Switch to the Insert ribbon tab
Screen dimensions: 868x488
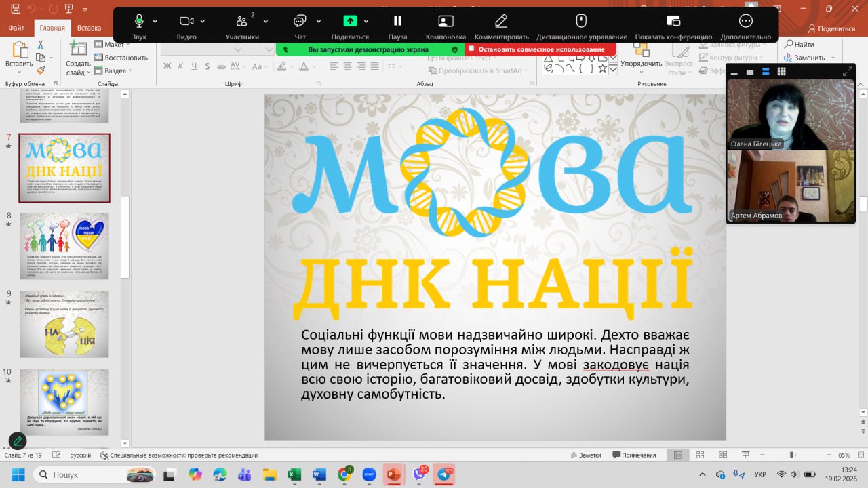(89, 28)
